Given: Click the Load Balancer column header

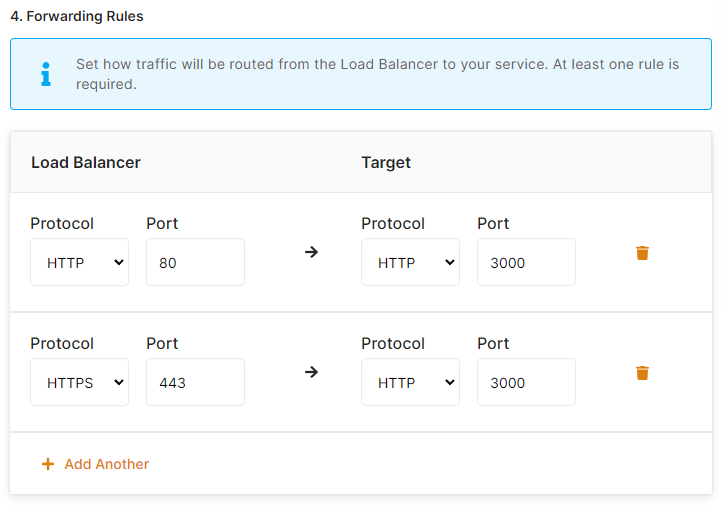Looking at the screenshot, I should click(x=86, y=162).
